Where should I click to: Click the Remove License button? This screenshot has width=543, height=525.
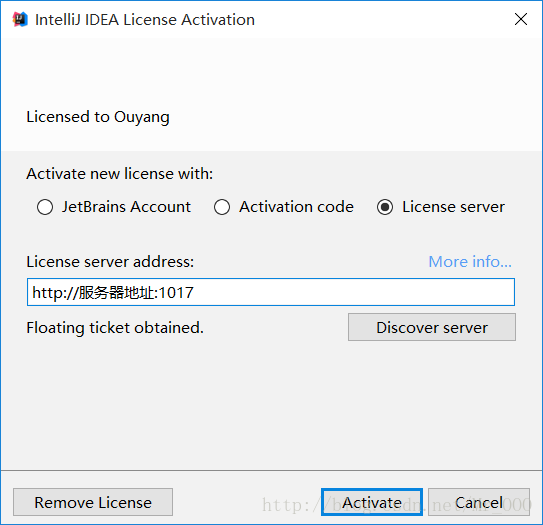pyautogui.click(x=93, y=502)
